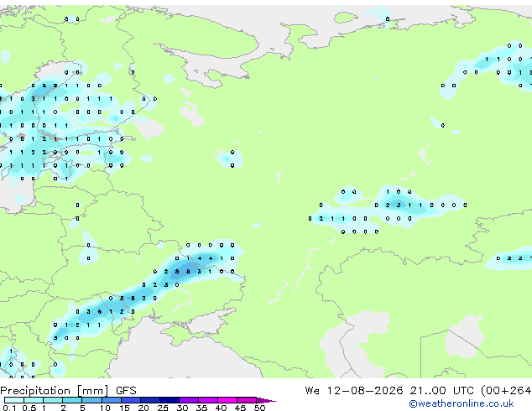Click the legend scale label '0.1'
Viewport: 532px width, 411px height.
(9, 408)
